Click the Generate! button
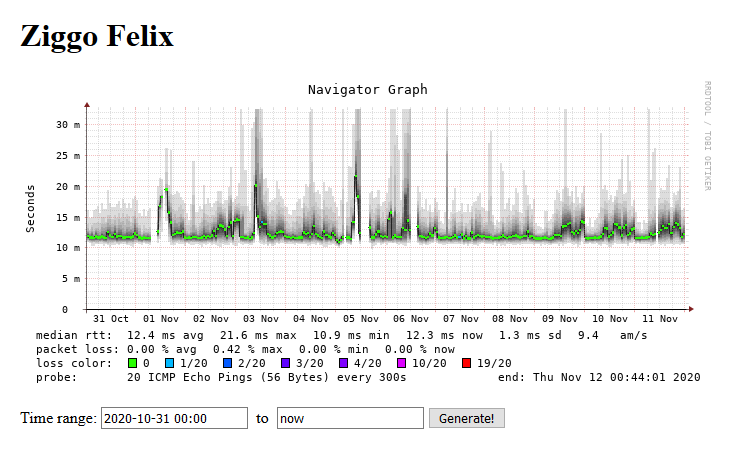 click(x=466, y=418)
